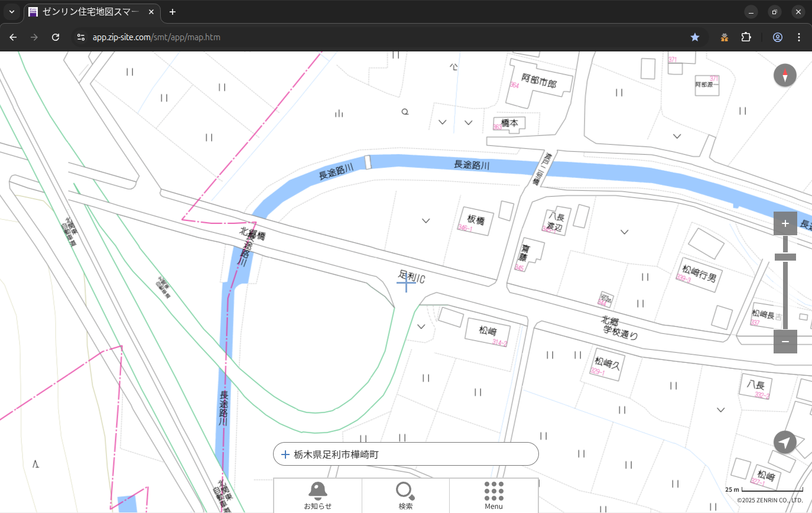Screen dimensions: 812x513
Task: Bookmark this page with the star icon
Action: click(x=695, y=37)
